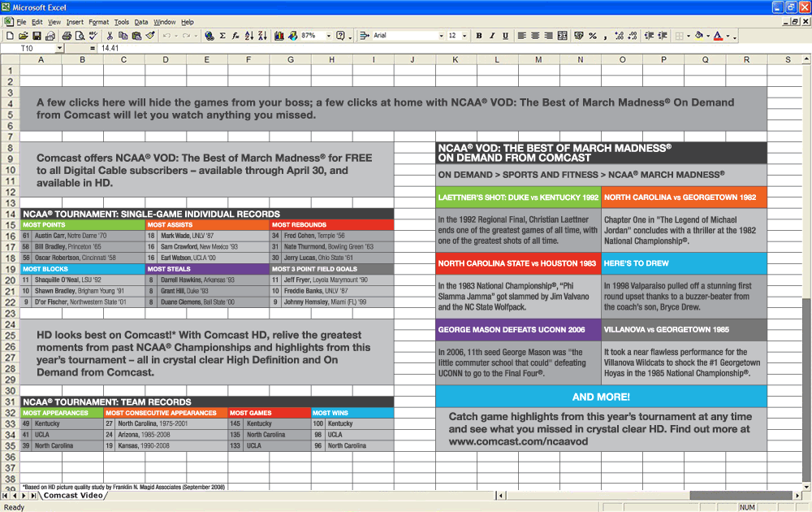This screenshot has width=812, height=512.
Task: Toggle Italic formatting
Action: pyautogui.click(x=492, y=36)
